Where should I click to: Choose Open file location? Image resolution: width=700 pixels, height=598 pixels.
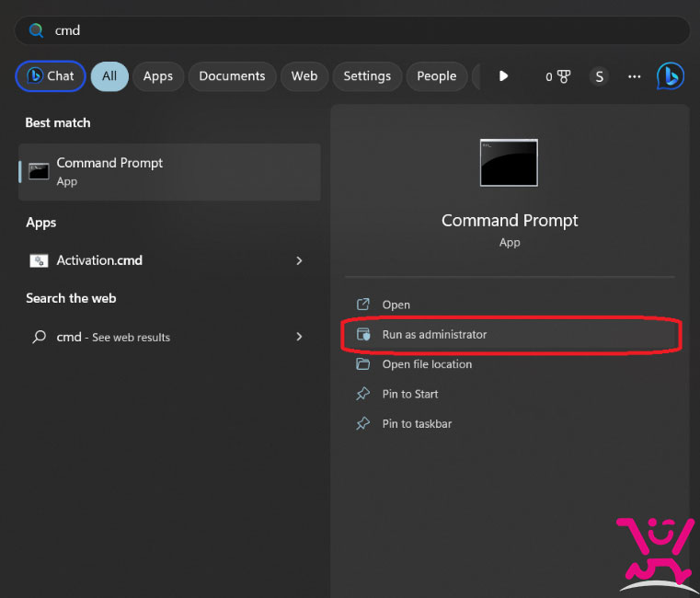510,364
